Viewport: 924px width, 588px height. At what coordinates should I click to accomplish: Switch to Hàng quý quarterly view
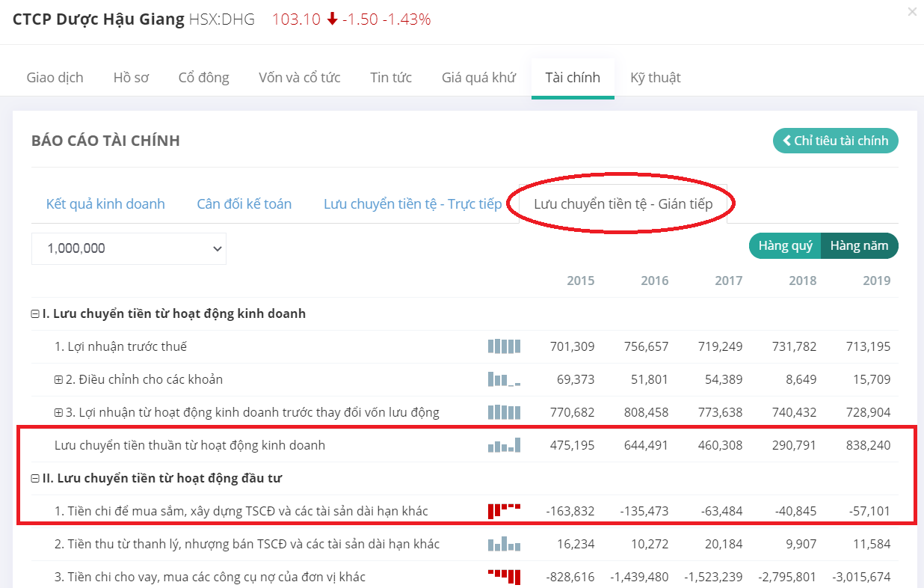tap(785, 245)
